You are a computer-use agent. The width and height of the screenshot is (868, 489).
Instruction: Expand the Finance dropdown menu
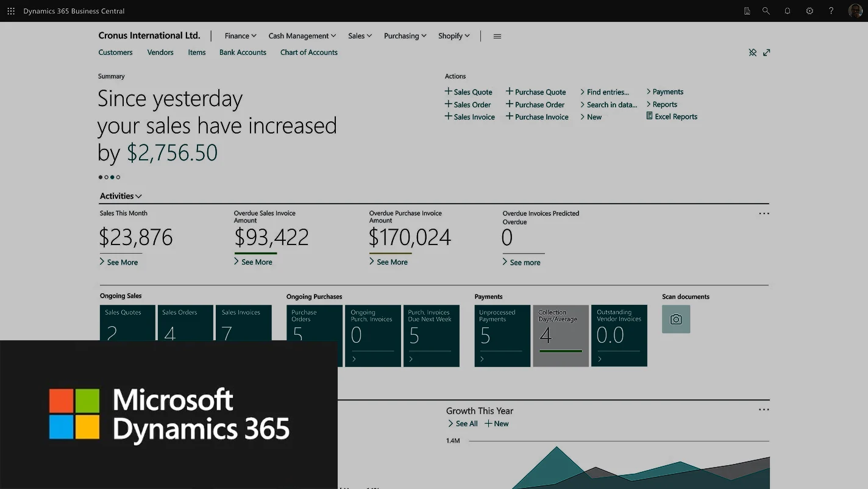[x=240, y=36]
